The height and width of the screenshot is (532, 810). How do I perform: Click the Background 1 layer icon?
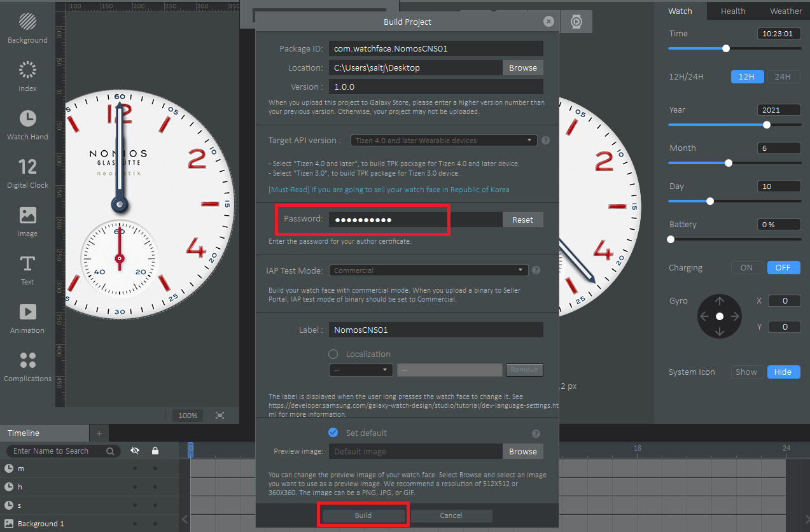coord(9,524)
